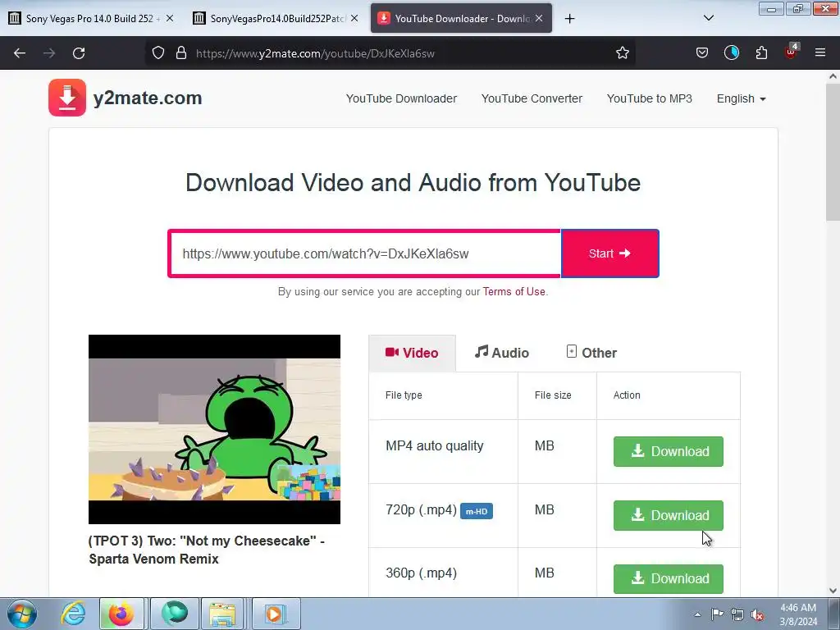Click the 'File size' column header
Screen dimensions: 840x630
coord(553,395)
